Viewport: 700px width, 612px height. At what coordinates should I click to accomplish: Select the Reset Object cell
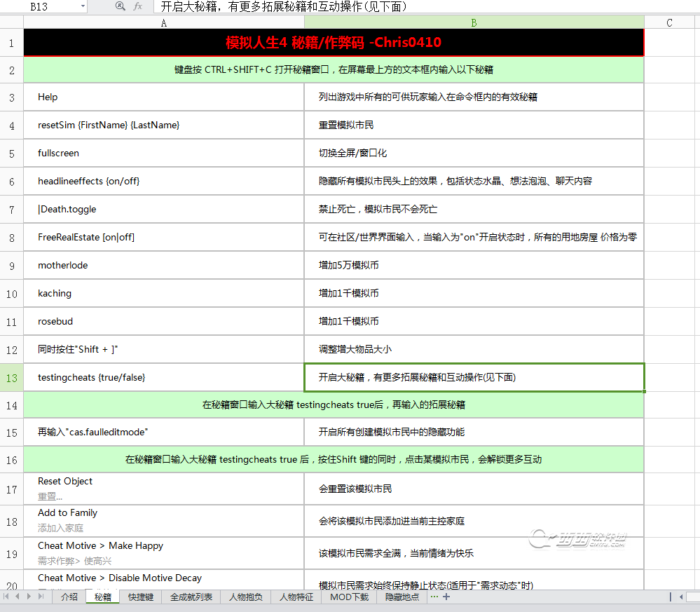click(164, 489)
